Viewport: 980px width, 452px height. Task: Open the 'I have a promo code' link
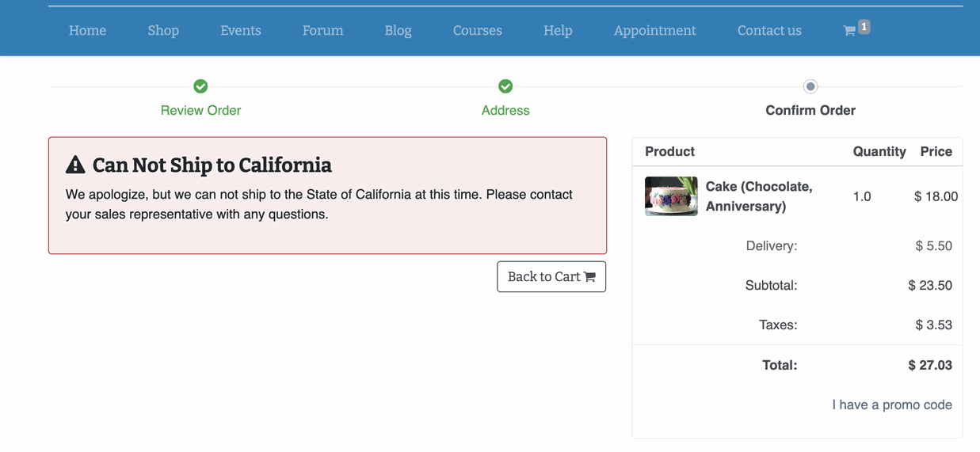pos(892,405)
